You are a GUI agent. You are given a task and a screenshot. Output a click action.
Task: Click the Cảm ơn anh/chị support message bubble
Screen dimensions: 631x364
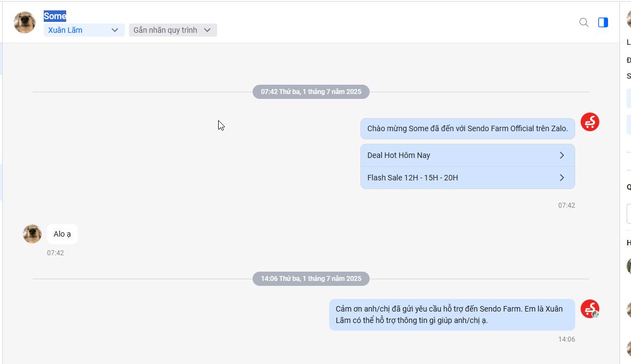(x=452, y=314)
